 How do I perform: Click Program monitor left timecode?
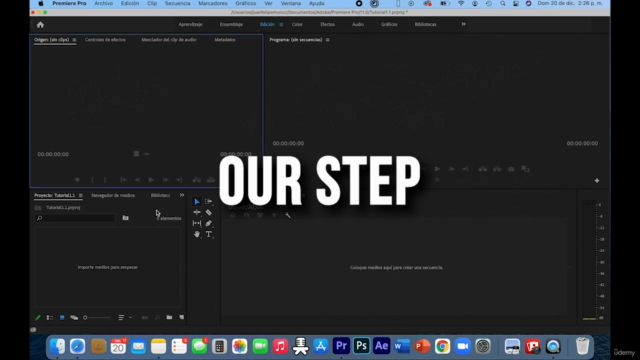pyautogui.click(x=288, y=143)
